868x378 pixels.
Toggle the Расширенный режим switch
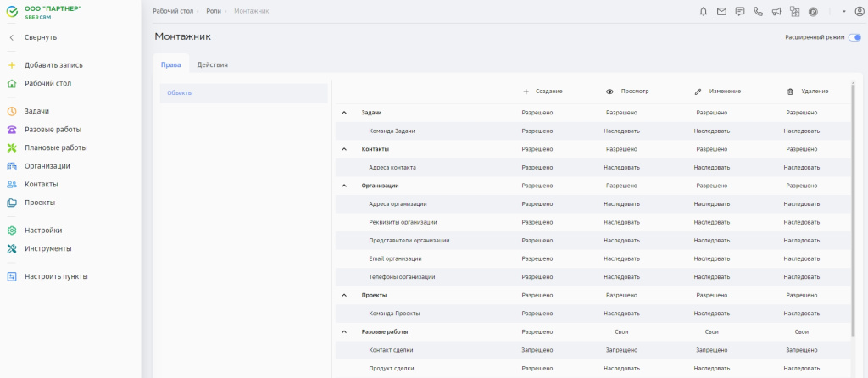(854, 37)
